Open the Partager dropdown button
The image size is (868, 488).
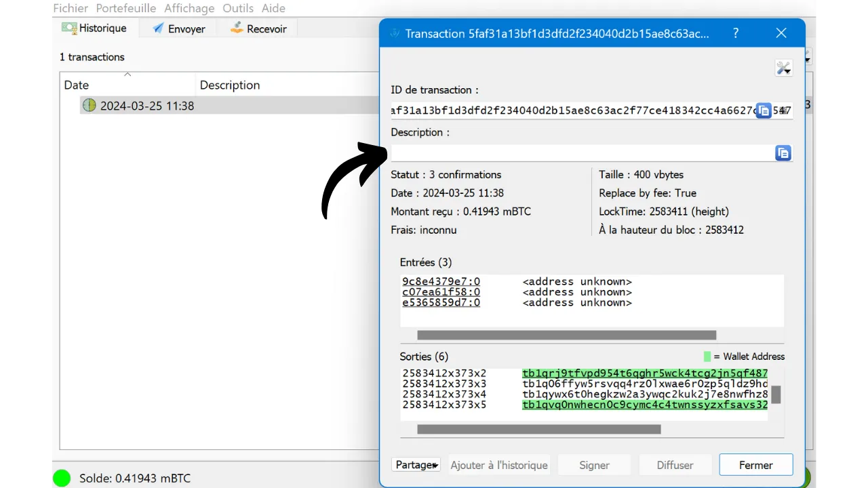click(416, 465)
